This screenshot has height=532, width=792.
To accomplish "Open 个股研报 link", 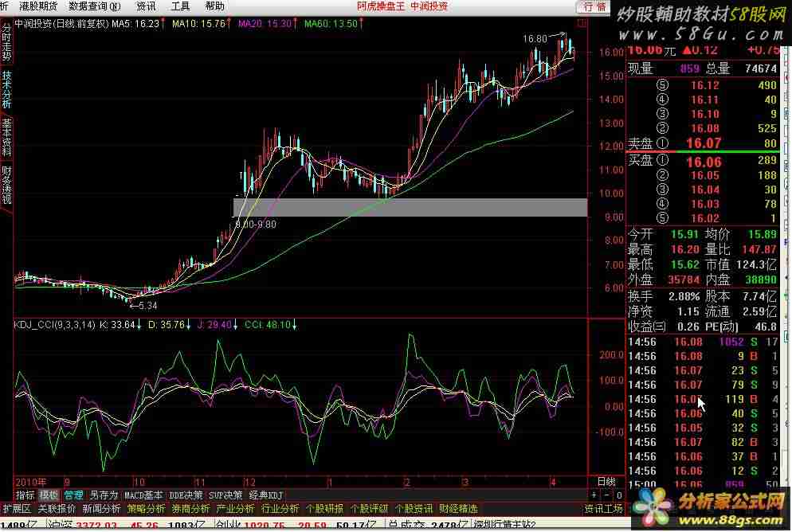I will 324,508.
